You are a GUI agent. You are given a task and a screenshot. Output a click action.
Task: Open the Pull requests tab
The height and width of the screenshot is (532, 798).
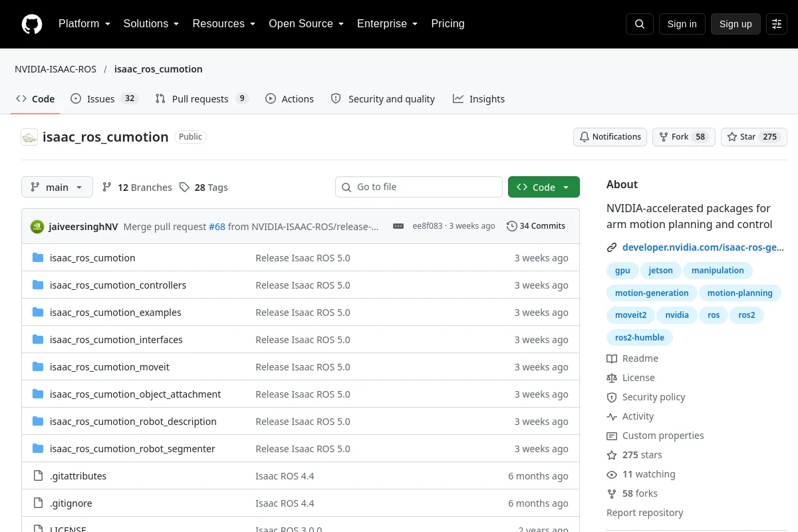(201, 99)
